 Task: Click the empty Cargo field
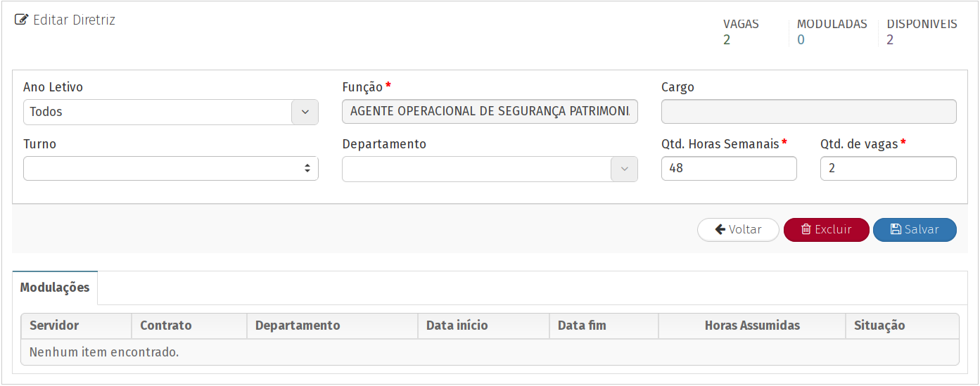pyautogui.click(x=808, y=112)
